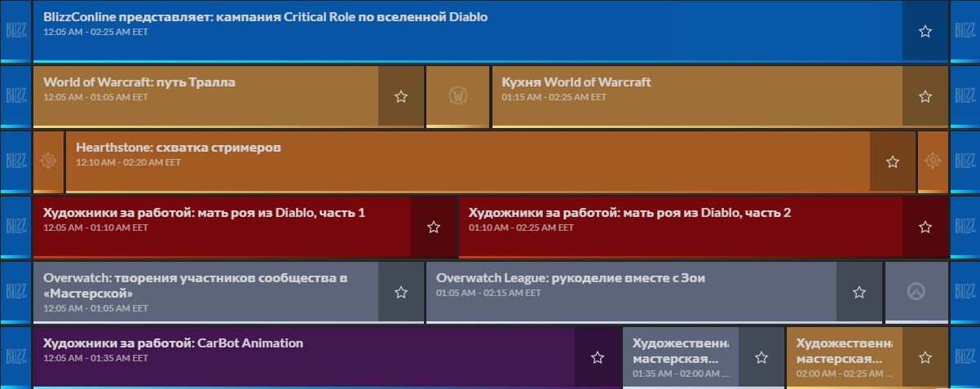The height and width of the screenshot is (389, 980).
Task: Click left Blizz logo in Overwatch row
Action: [x=15, y=292]
